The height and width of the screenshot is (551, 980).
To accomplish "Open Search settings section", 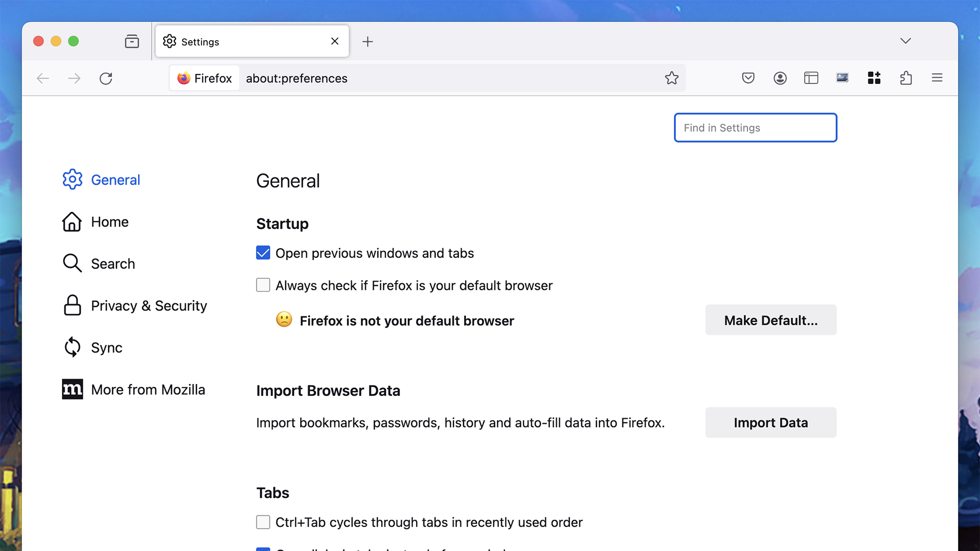I will click(x=112, y=263).
